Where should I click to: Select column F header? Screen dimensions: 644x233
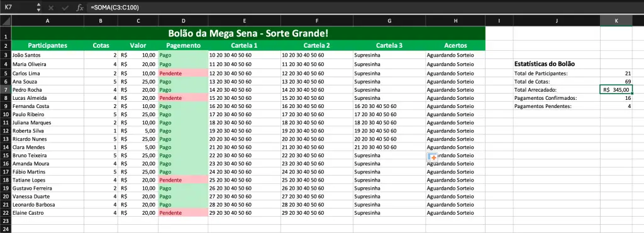317,21
